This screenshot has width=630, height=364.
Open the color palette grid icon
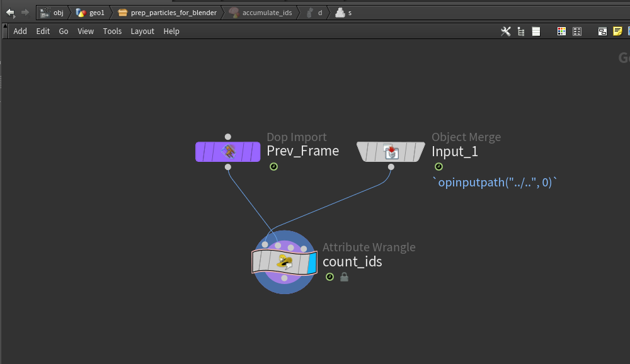pos(561,31)
